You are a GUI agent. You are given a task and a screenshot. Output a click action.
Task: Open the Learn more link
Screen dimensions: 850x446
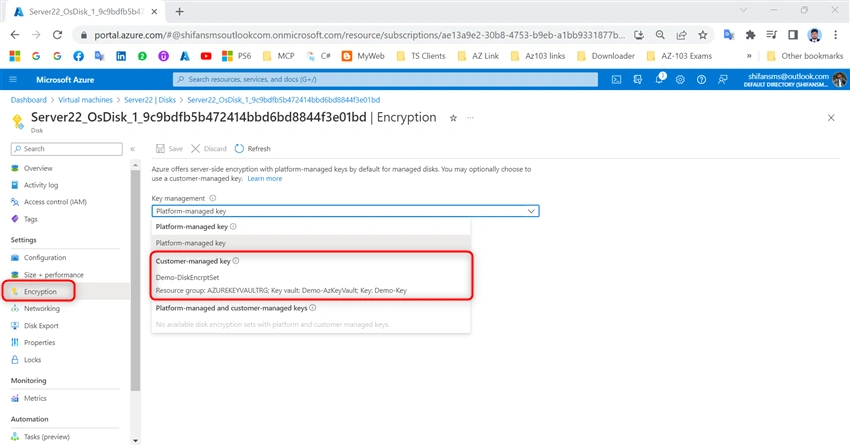point(265,178)
